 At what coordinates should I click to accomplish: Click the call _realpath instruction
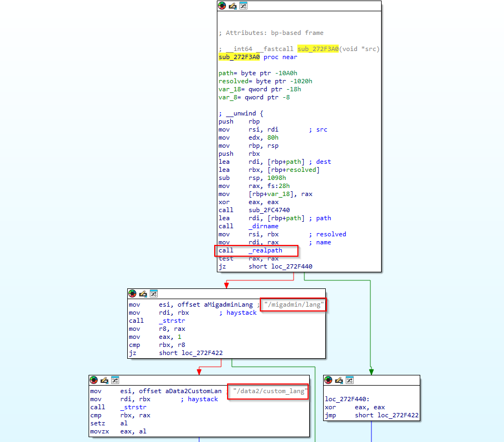pyautogui.click(x=256, y=251)
